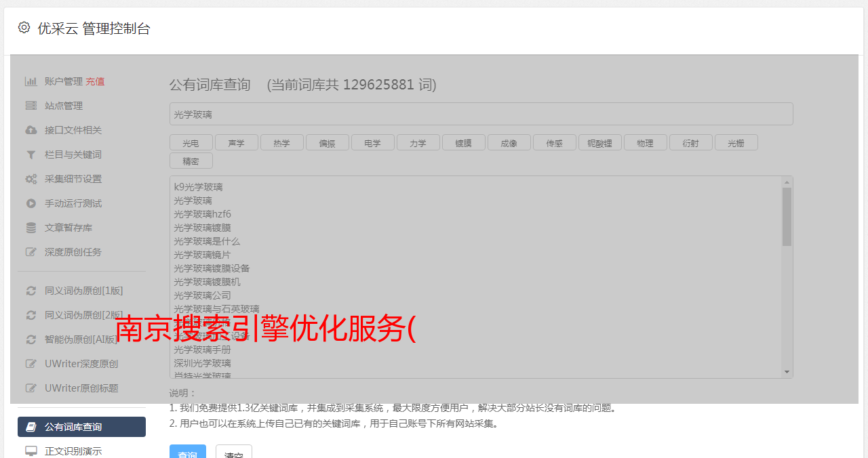868x458 pixels.
Task: Click the results scrollbar down arrow
Action: pyautogui.click(x=787, y=372)
